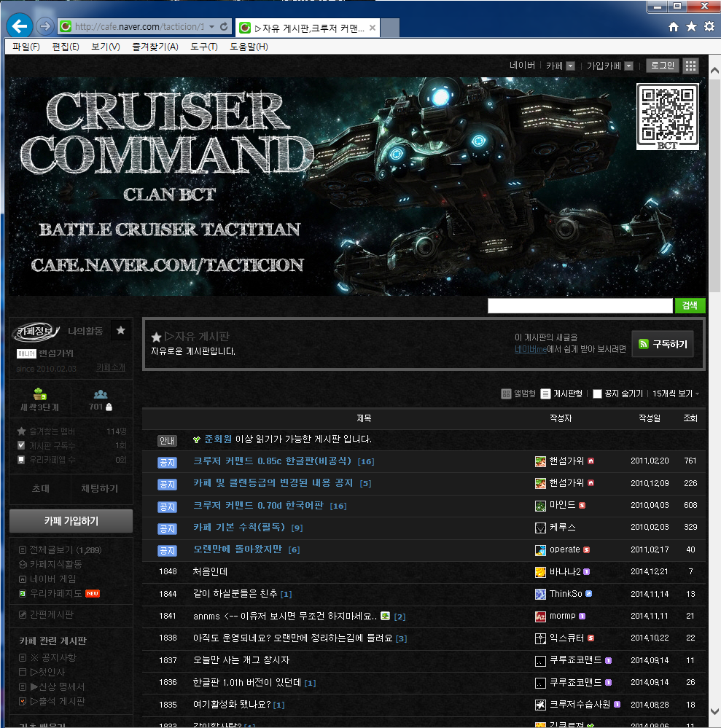Click the scrollbar down arrow
This screenshot has height=728, width=721.
click(x=714, y=712)
